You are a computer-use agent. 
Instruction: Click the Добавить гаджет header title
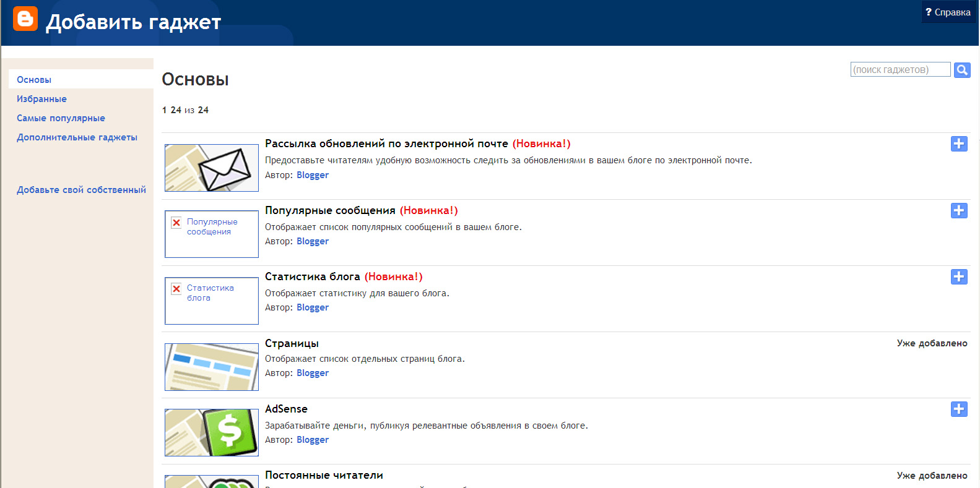(x=134, y=22)
